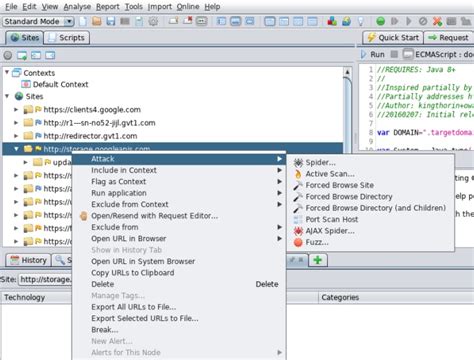The image size is (474, 360).
Task: Click the Manage Add-ons colored blocks icon
Action: [332, 21]
